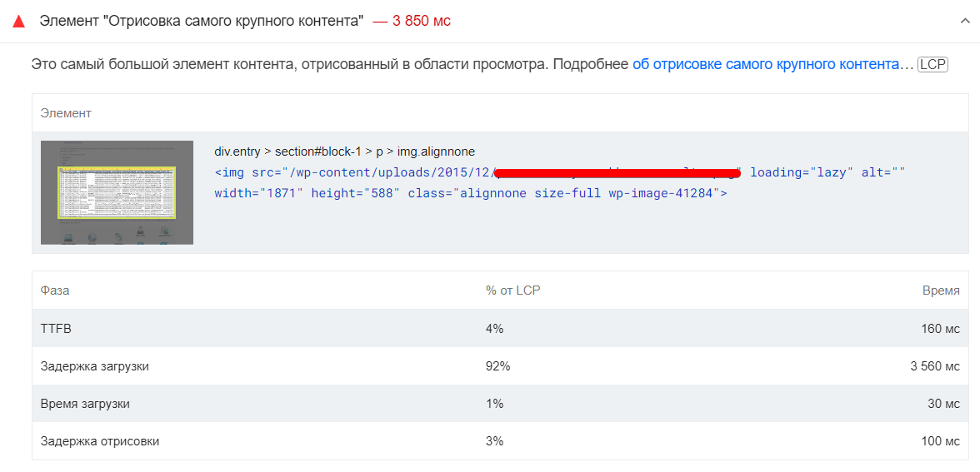Select the div.entry selector path text
Screen dimensions: 980x472
coord(344,152)
